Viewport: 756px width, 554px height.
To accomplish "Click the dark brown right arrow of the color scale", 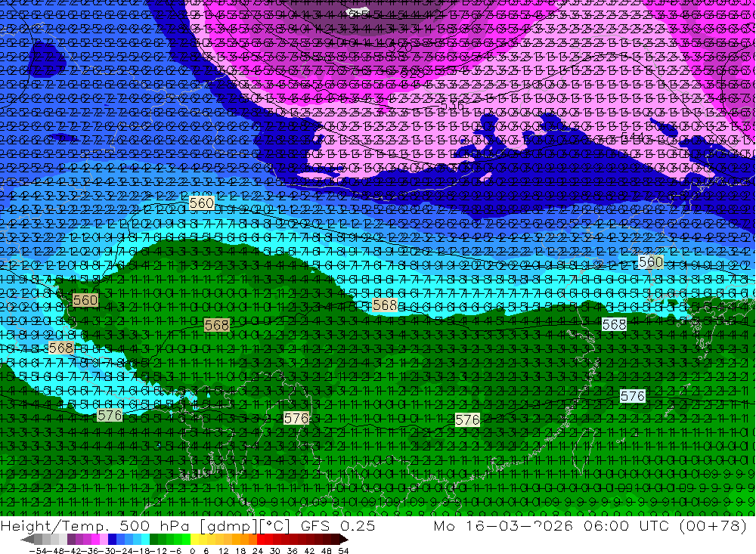I will pyautogui.click(x=344, y=539).
